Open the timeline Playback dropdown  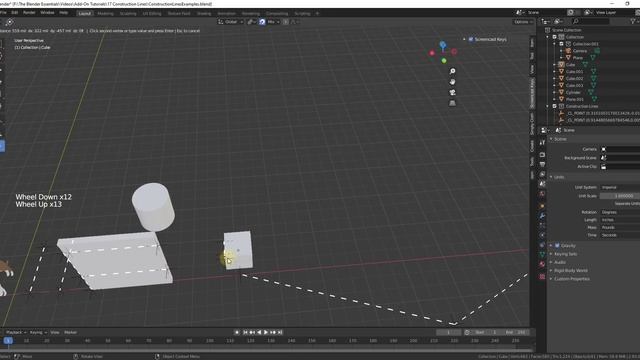[16, 332]
